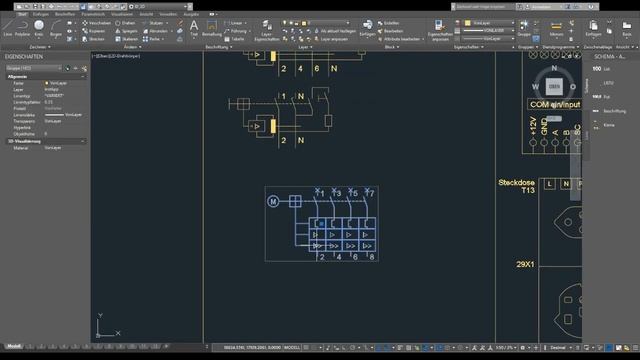640x360 pixels.
Task: Select the Polylinie tool
Action: point(22,29)
